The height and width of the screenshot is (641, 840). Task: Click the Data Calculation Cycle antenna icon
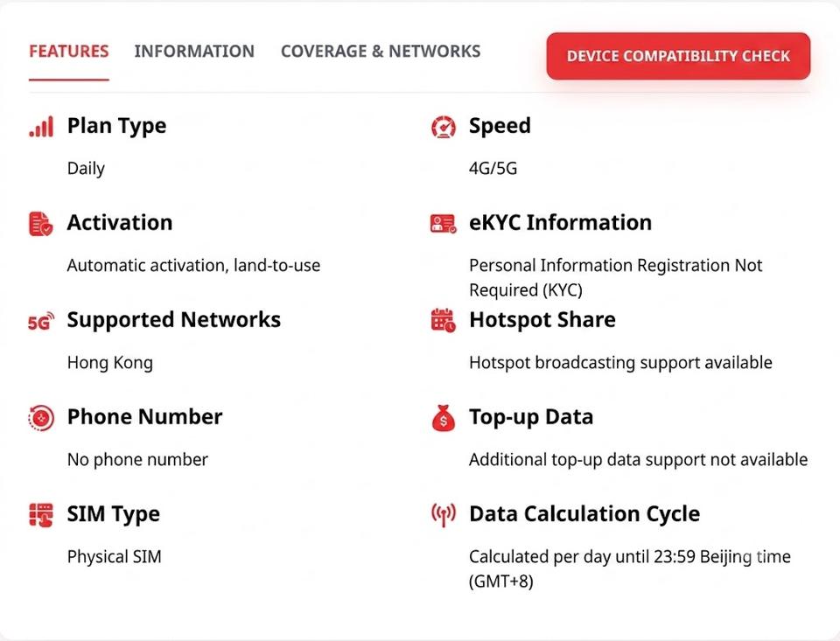click(x=444, y=514)
